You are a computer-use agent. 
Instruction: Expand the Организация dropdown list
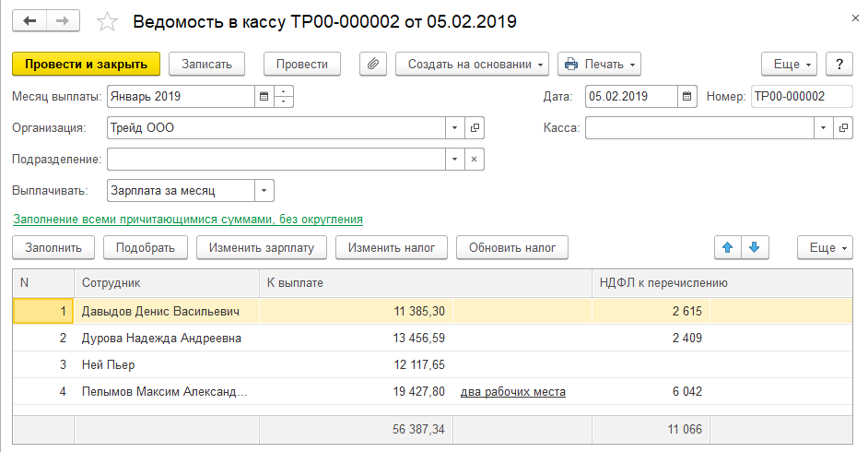(454, 128)
